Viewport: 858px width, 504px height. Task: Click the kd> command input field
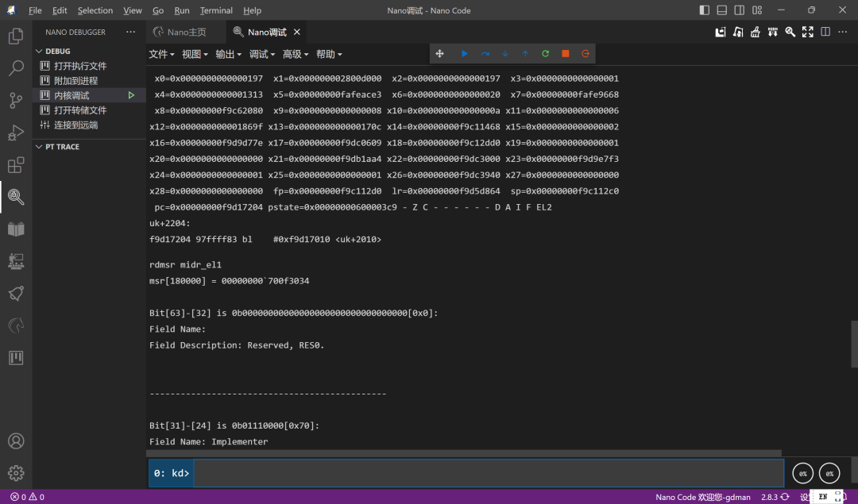pos(489,473)
